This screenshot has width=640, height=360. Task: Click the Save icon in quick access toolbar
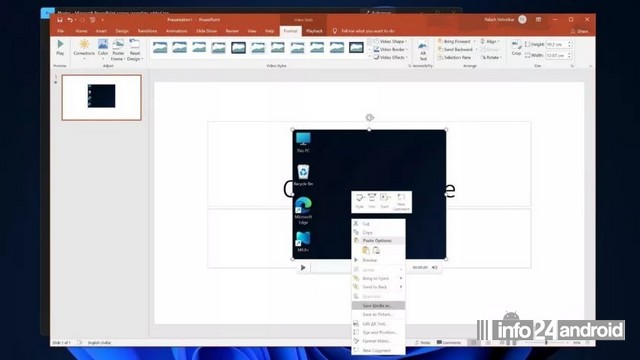pyautogui.click(x=60, y=20)
